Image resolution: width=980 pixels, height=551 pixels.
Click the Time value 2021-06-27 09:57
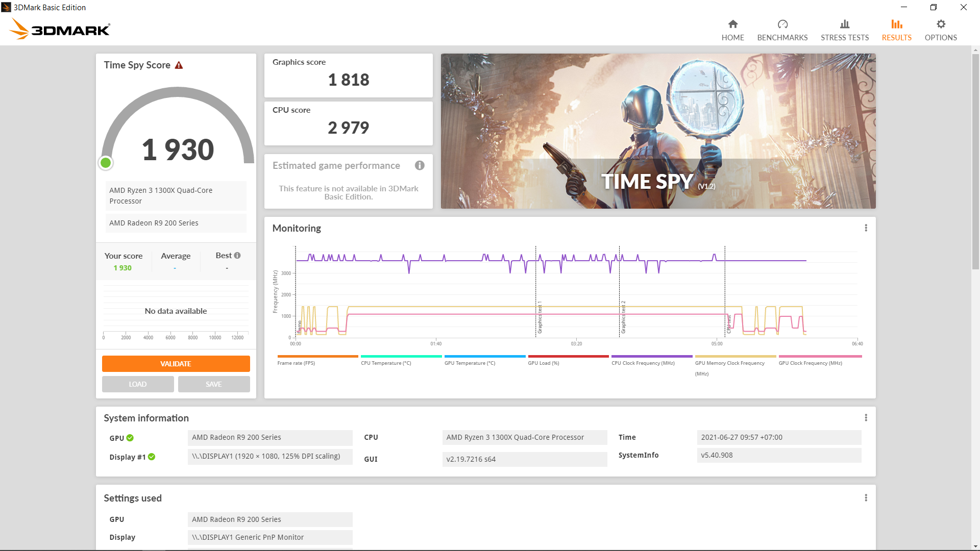pos(779,438)
